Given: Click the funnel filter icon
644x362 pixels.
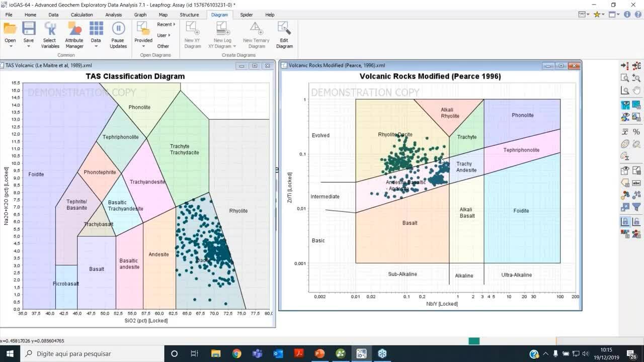Looking at the screenshot, I should 636,207.
